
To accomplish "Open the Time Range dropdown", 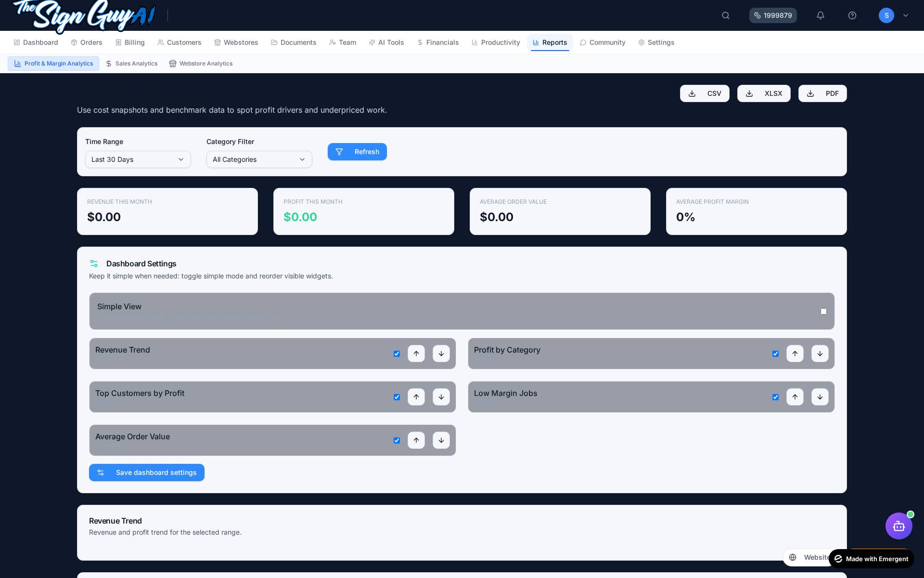I will coord(138,159).
